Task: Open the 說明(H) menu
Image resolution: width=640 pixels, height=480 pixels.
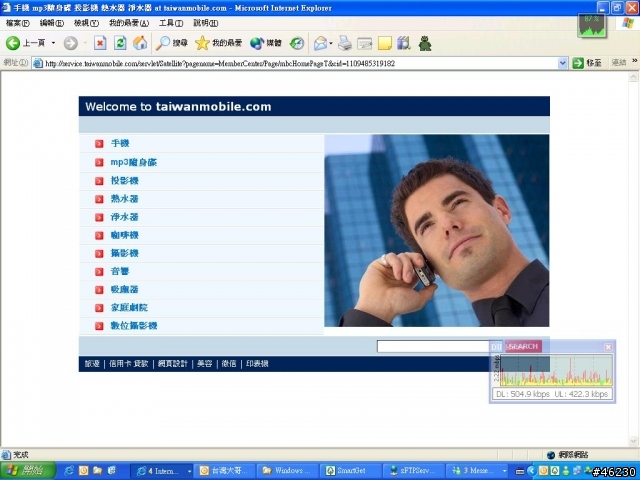Action: [206, 23]
